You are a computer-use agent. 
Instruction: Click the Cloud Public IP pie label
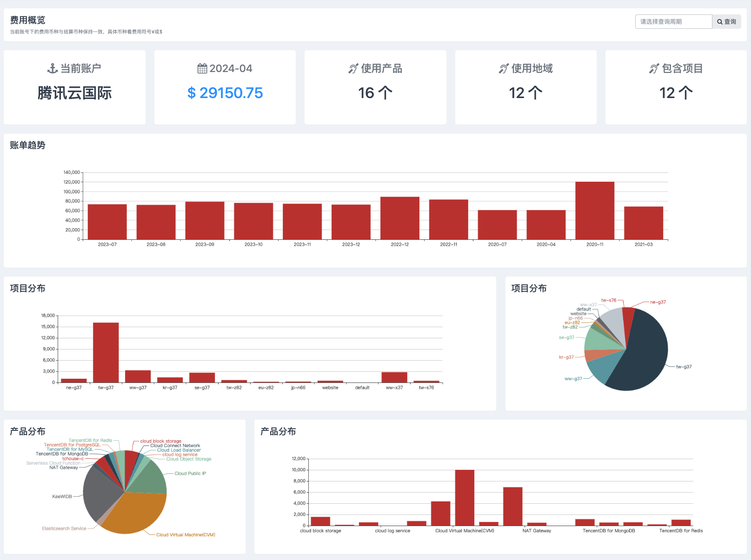[x=190, y=474]
